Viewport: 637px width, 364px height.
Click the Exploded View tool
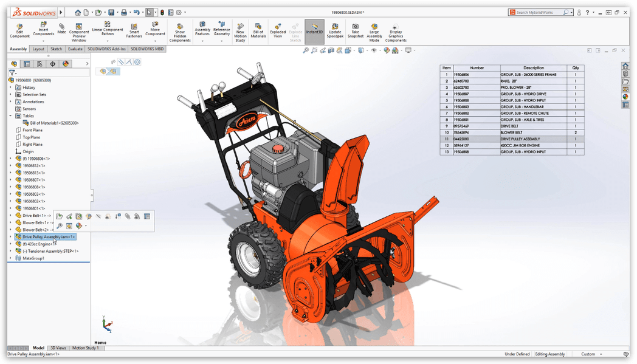point(278,31)
